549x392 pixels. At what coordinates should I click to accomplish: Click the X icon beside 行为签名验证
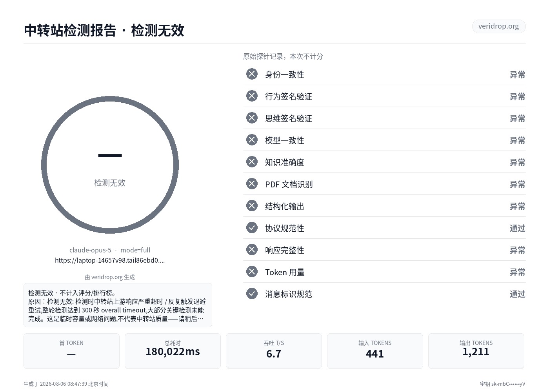pyautogui.click(x=252, y=96)
